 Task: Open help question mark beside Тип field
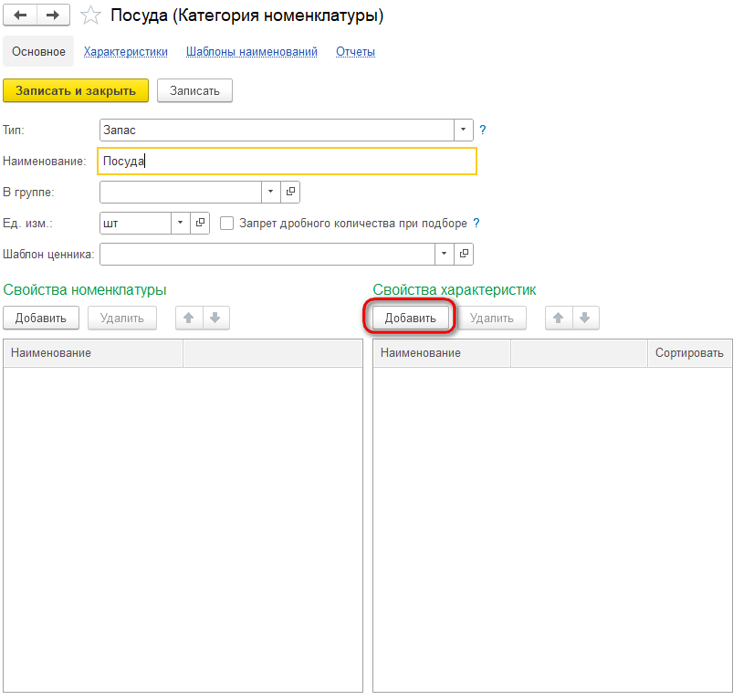coord(483,130)
